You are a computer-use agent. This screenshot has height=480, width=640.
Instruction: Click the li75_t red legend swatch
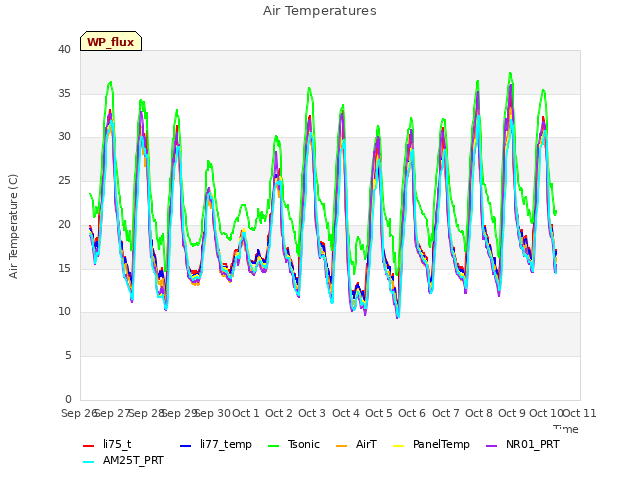click(89, 446)
